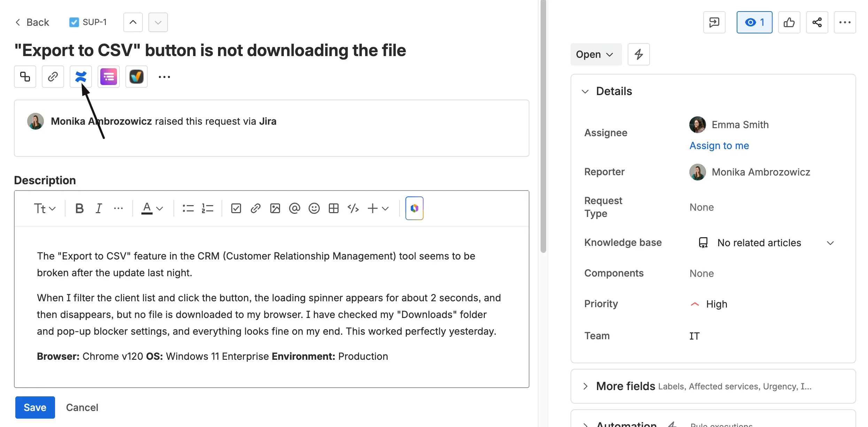868x427 pixels.
Task: Click the add child issue icon
Action: [x=25, y=77]
